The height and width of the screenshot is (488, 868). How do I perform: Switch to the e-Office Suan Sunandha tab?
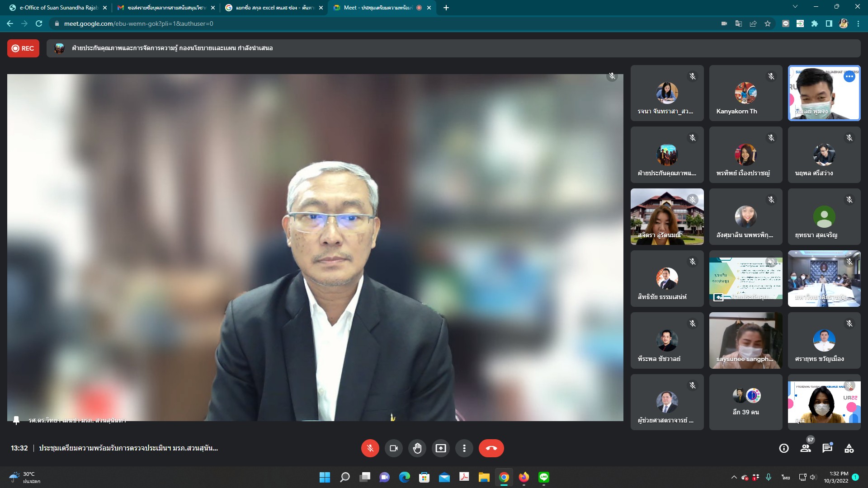click(58, 8)
